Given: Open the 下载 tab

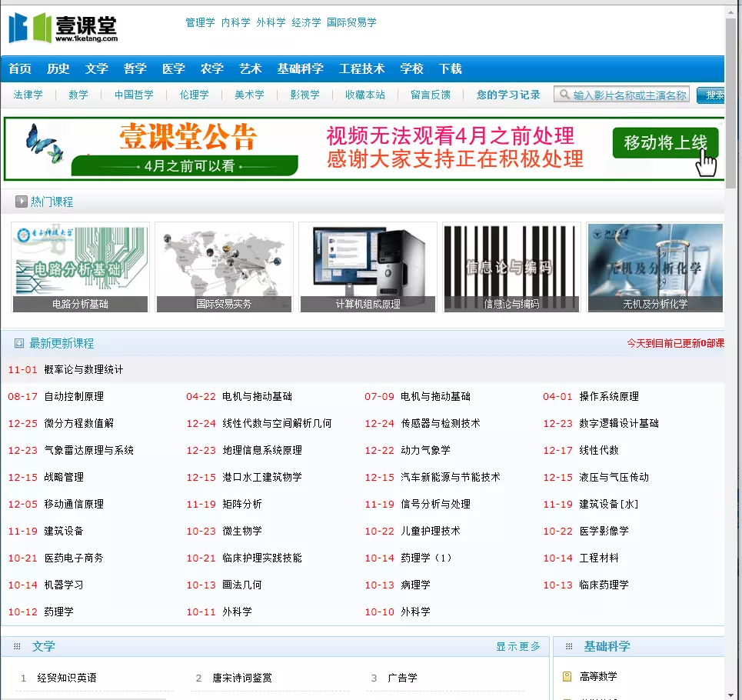Looking at the screenshot, I should point(450,68).
